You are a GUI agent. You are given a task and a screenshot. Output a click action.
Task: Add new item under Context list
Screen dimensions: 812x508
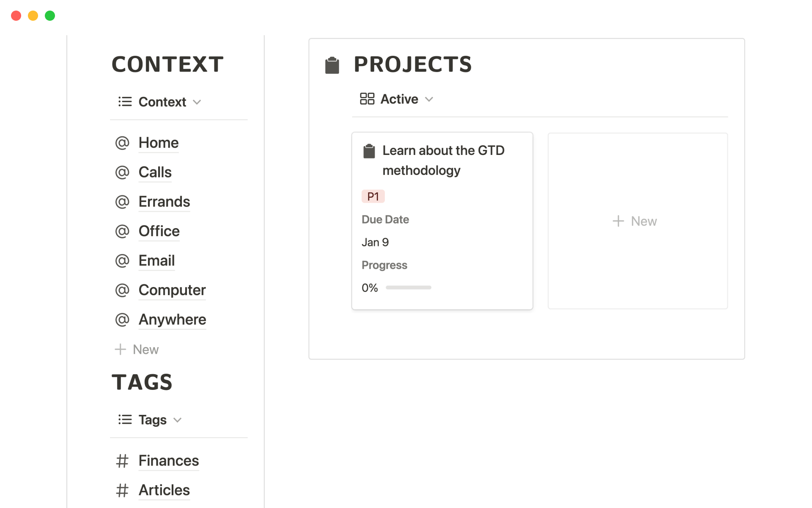pos(137,350)
